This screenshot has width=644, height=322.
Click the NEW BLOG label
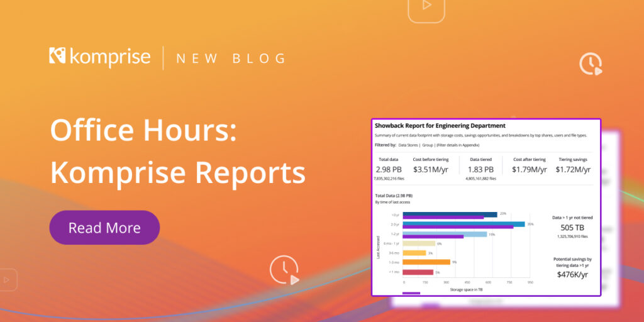[x=231, y=58]
